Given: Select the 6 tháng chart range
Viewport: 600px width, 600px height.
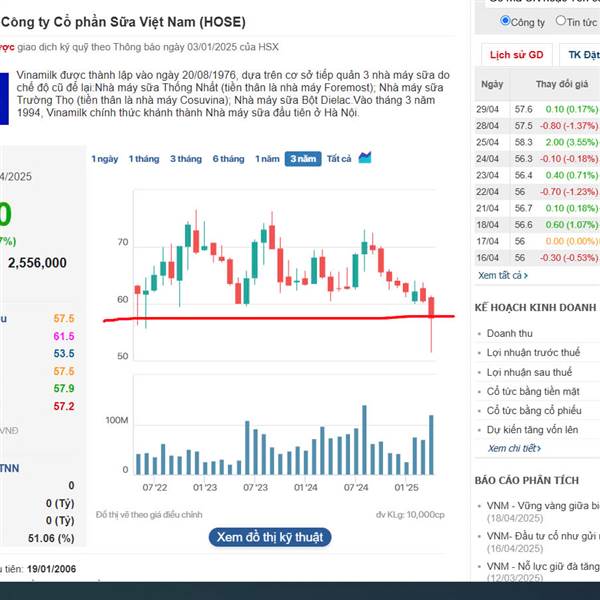Looking at the screenshot, I should pyautogui.click(x=228, y=159).
